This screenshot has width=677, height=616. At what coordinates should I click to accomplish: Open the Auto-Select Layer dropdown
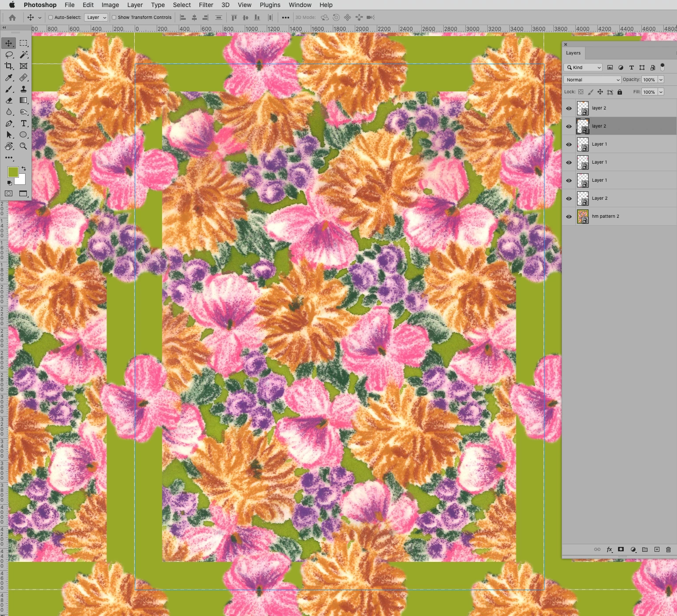(x=96, y=18)
